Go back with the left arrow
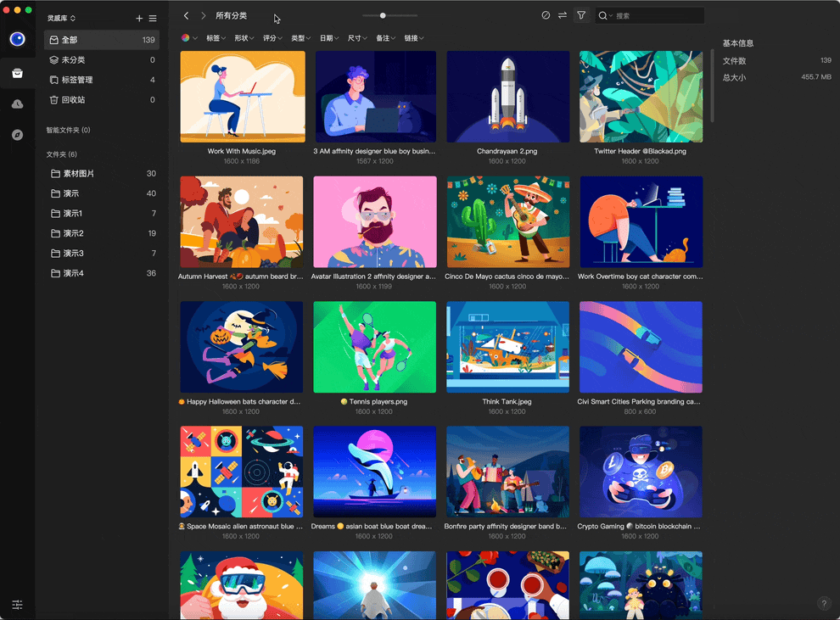 [186, 15]
